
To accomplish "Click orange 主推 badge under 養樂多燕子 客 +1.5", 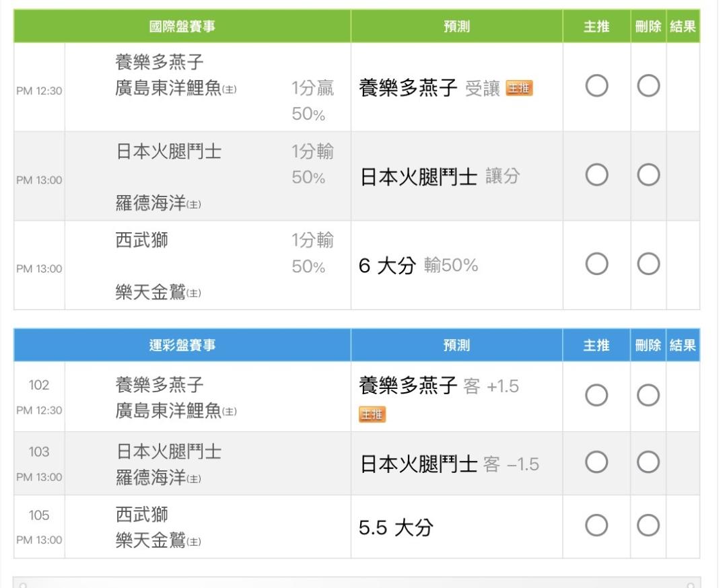I will [372, 414].
